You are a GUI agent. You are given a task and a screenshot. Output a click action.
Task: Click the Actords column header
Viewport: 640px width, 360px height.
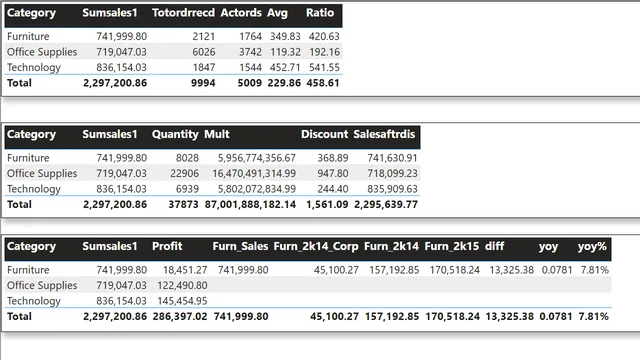tap(241, 13)
